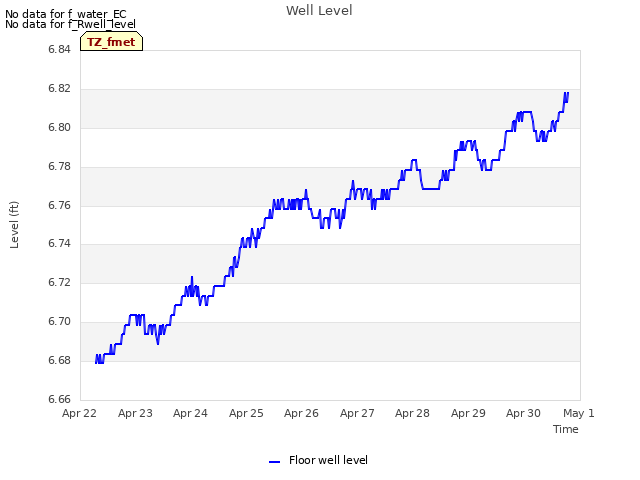
Task: Click the TZ_fmet label box
Action: coord(111,42)
